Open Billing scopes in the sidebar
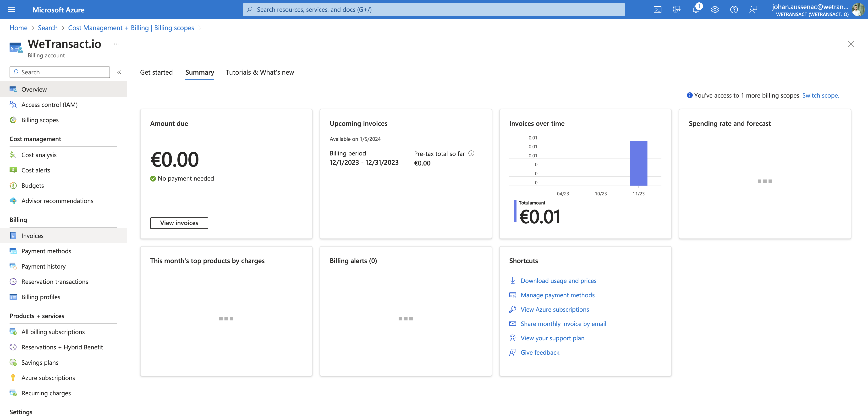868x419 pixels. click(x=63, y=120)
